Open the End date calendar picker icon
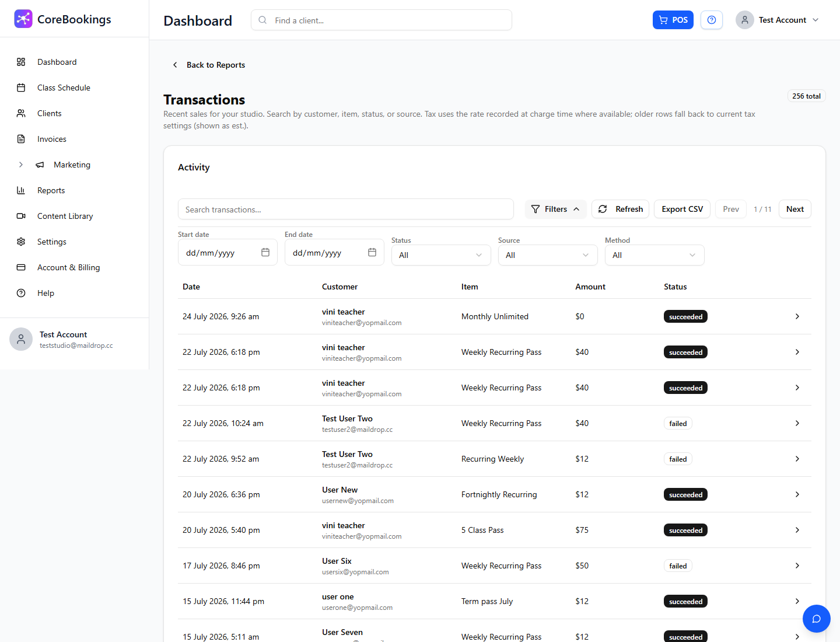Screen dimensions: 840x642 coord(372,252)
